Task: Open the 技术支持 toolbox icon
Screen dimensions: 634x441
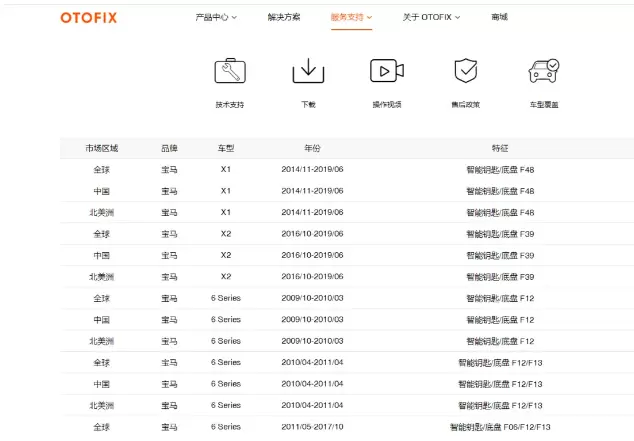Action: (x=229, y=71)
